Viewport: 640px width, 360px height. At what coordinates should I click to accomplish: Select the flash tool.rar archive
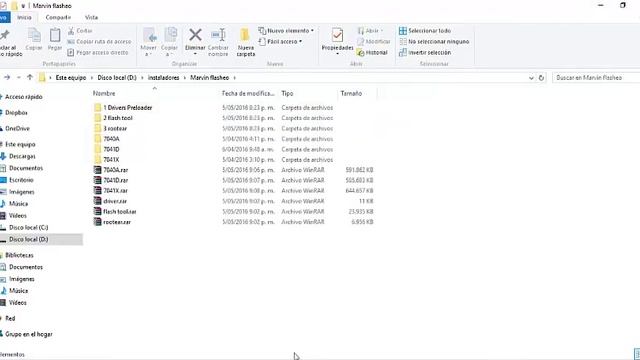120,211
